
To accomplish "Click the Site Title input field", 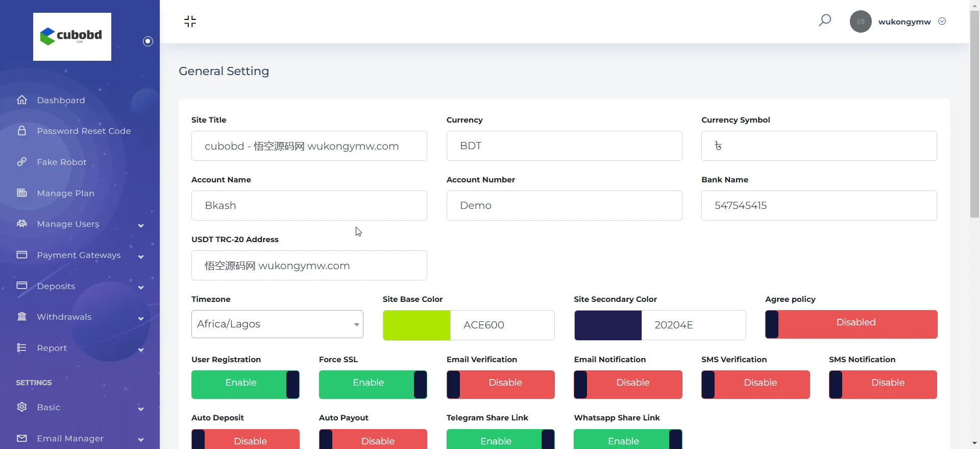I will [x=309, y=146].
